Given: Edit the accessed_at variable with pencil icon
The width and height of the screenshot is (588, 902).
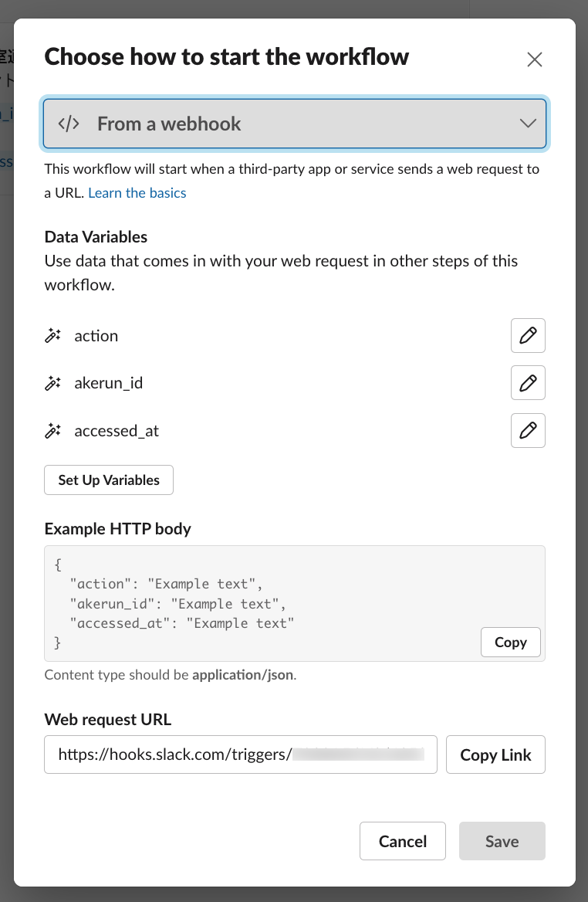Looking at the screenshot, I should click(x=528, y=431).
